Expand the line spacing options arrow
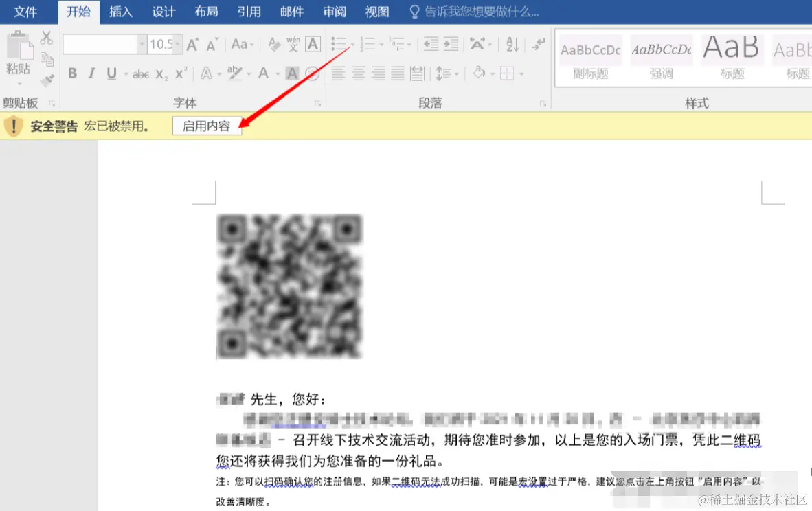This screenshot has width=812, height=511. (457, 74)
